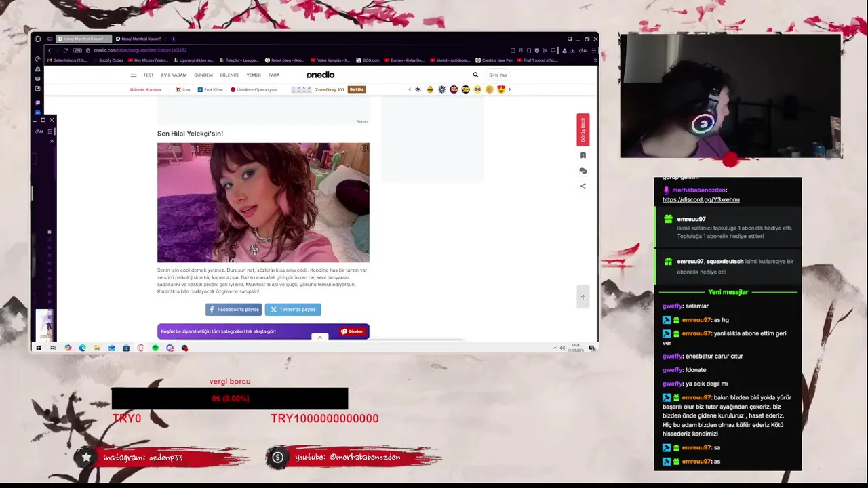The height and width of the screenshot is (488, 868).
Task: Open the EV & YAŞAM category
Action: (174, 75)
